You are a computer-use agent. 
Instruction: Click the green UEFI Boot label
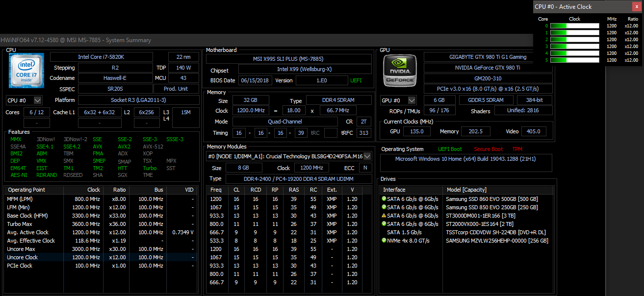pyautogui.click(x=450, y=149)
